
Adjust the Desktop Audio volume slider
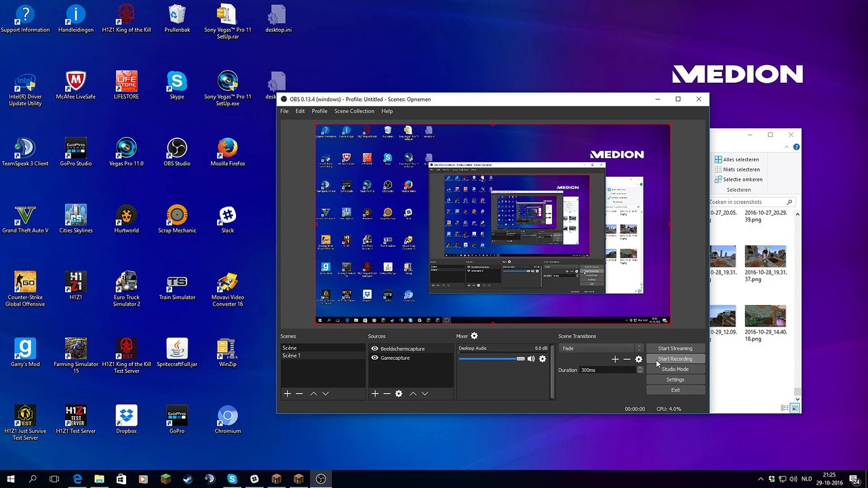coord(492,359)
